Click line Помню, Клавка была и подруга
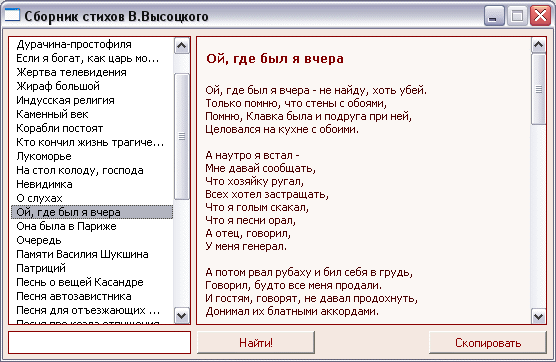The width and height of the screenshot is (556, 362). [x=308, y=116]
